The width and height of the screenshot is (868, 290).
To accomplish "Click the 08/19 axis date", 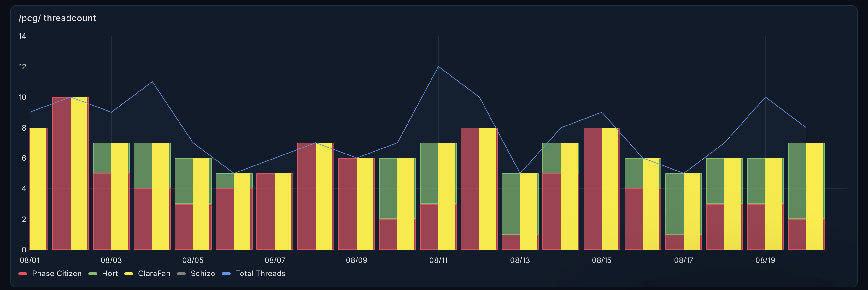I will [x=765, y=260].
